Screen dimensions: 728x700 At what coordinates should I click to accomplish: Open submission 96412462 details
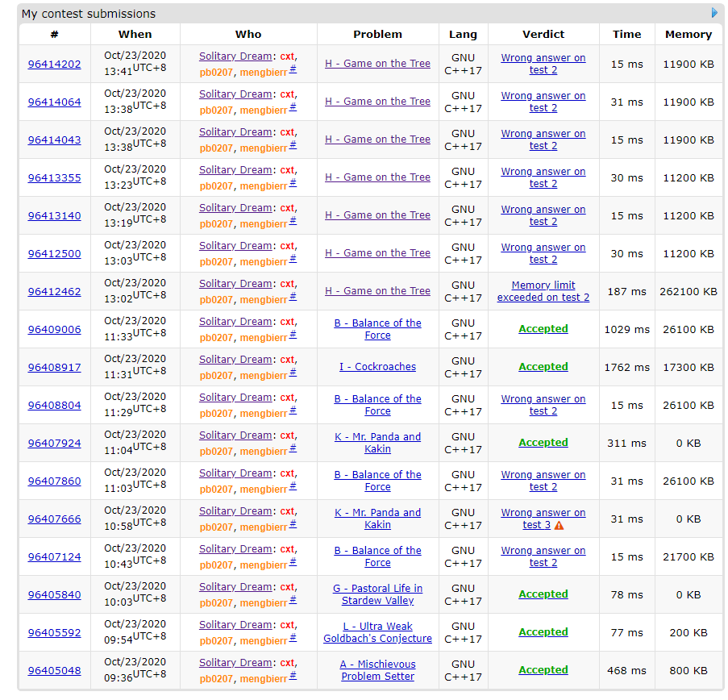54,292
